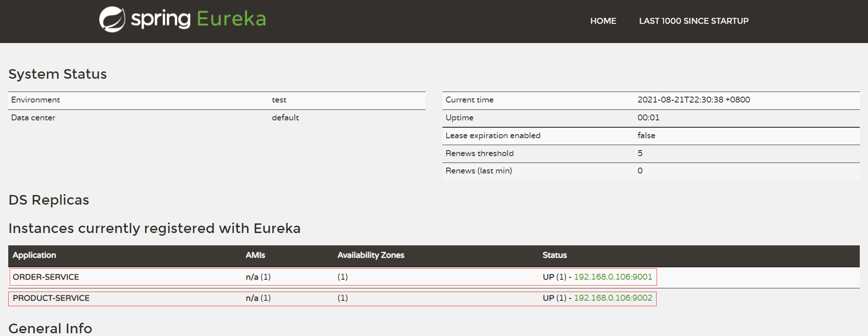The width and height of the screenshot is (868, 336).
Task: Click UP (1) status of ORDER-SERVICE
Action: point(555,277)
